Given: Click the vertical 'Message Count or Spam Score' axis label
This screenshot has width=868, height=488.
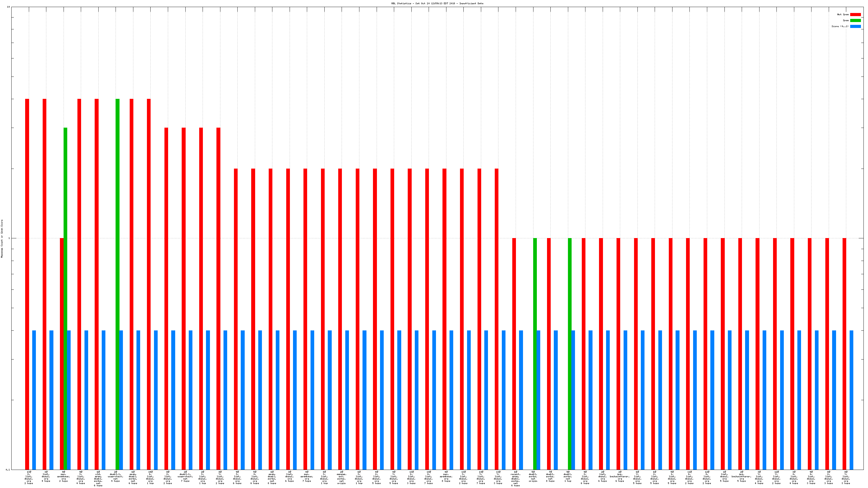Looking at the screenshot, I should 2,238.
